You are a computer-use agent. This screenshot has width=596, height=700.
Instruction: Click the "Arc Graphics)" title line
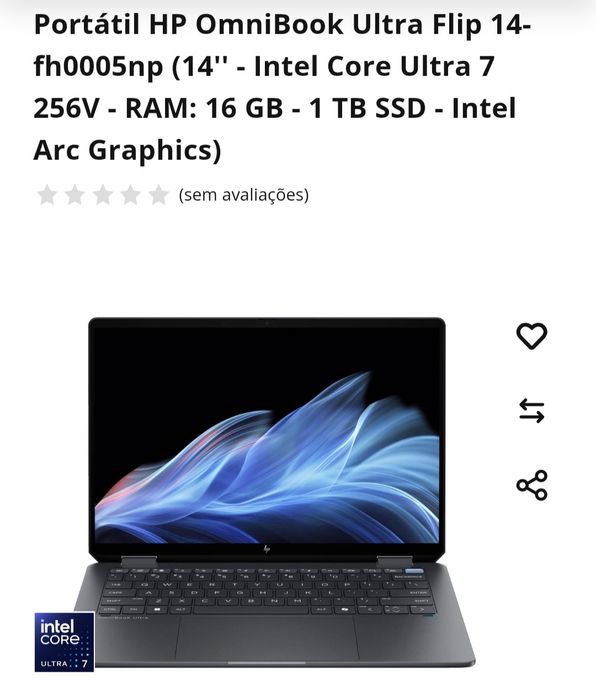point(127,150)
